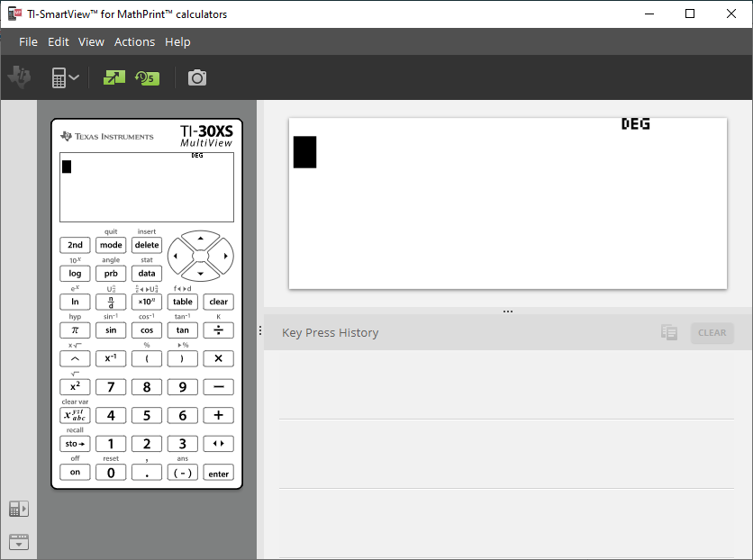Click the horizontal splitter handle above Key Press History
753x560 pixels.
pyautogui.click(x=508, y=311)
